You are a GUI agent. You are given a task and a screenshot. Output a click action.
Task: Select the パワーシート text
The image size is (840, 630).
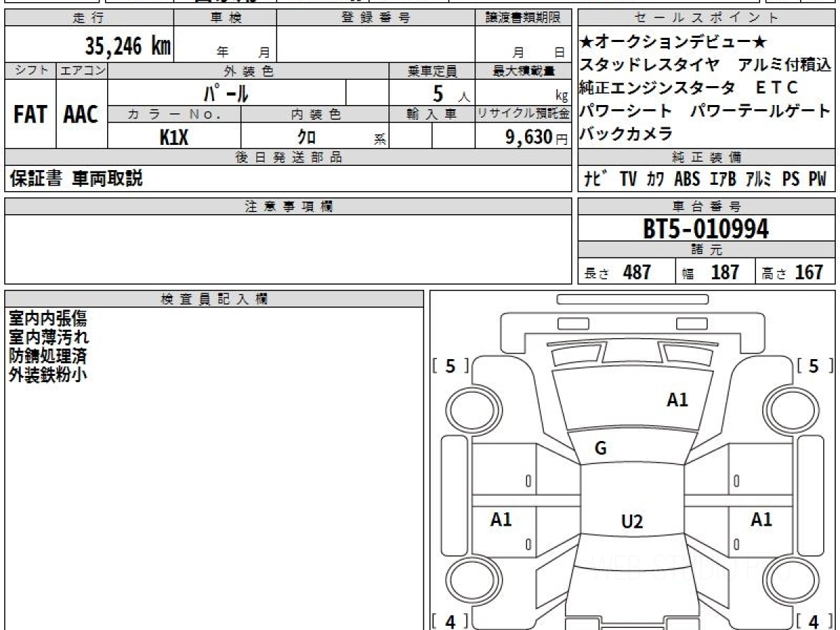(626, 111)
